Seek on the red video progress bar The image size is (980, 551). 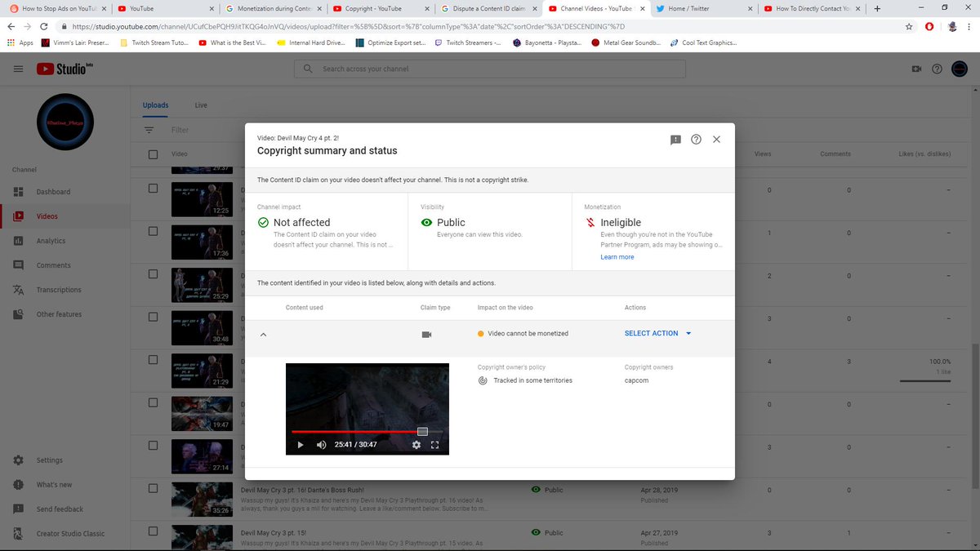click(x=367, y=431)
